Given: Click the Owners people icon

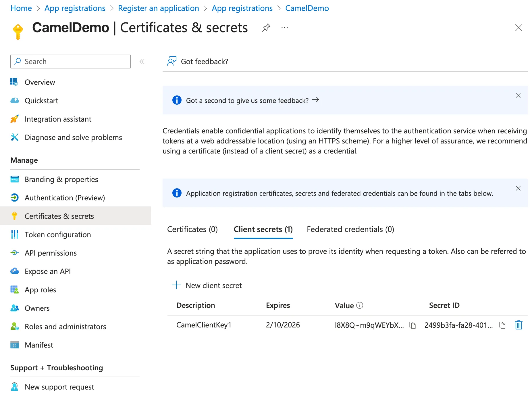Looking at the screenshot, I should (14, 308).
